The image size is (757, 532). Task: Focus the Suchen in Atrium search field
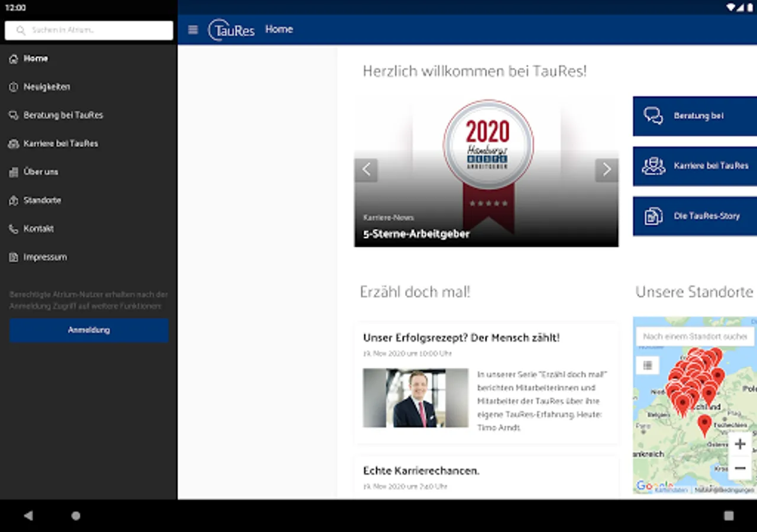(x=89, y=30)
